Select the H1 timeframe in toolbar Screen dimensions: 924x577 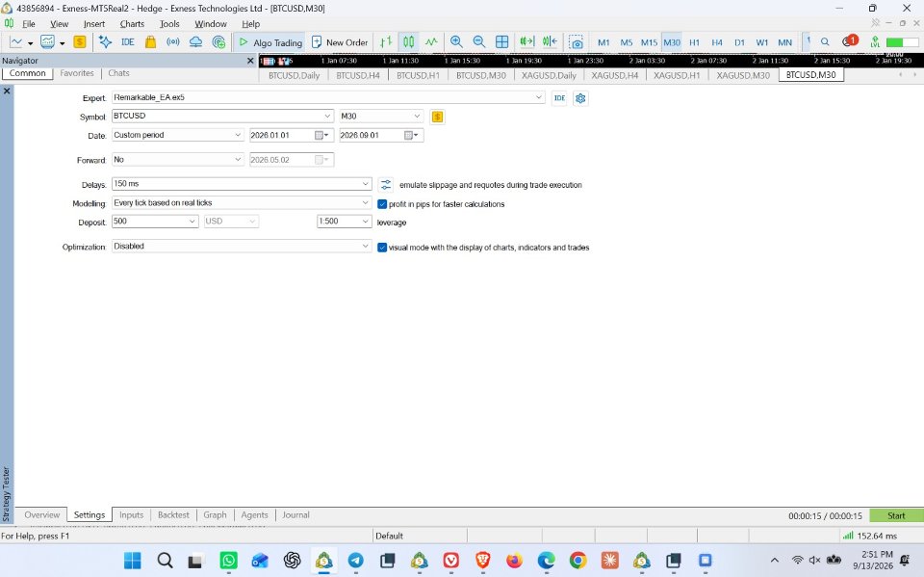(x=694, y=42)
